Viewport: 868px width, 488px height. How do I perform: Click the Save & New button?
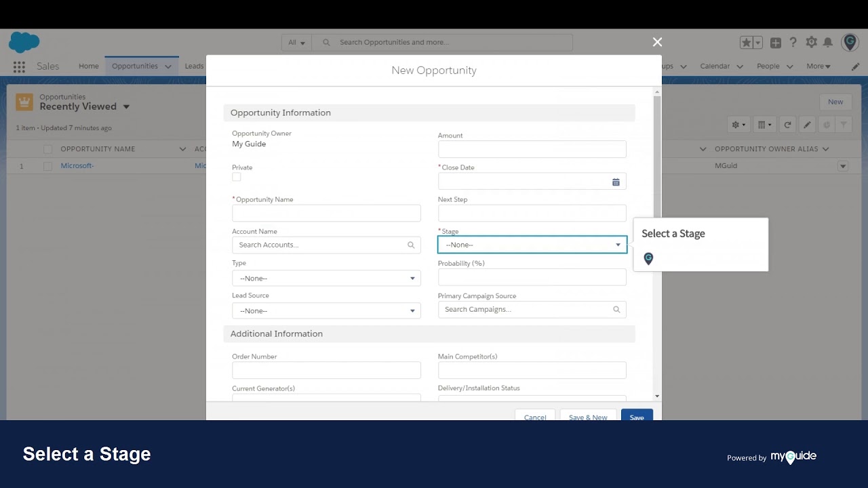point(588,415)
